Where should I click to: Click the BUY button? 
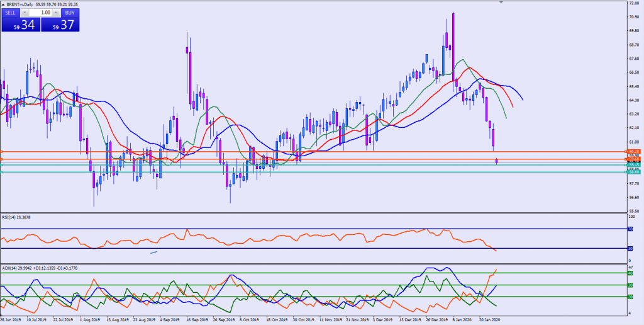click(70, 12)
